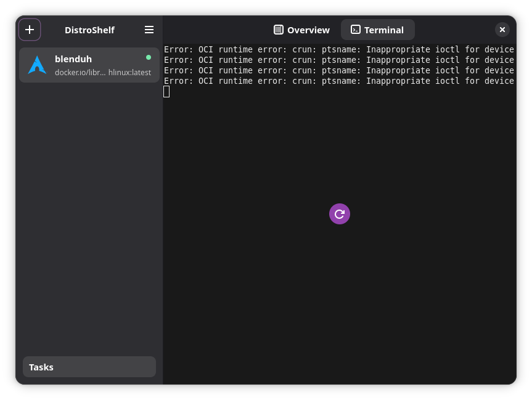Open the Tasks panel button
This screenshot has width=532, height=400.
coord(89,367)
